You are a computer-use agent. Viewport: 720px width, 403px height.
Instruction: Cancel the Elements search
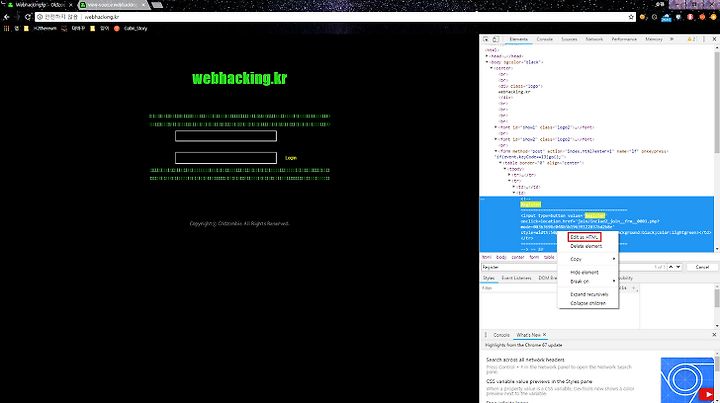pos(702,267)
